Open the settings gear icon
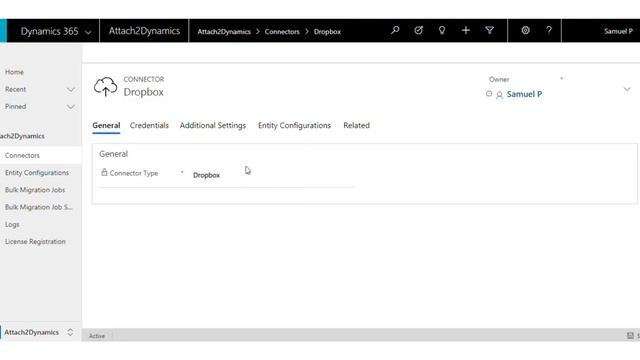 [525, 30]
